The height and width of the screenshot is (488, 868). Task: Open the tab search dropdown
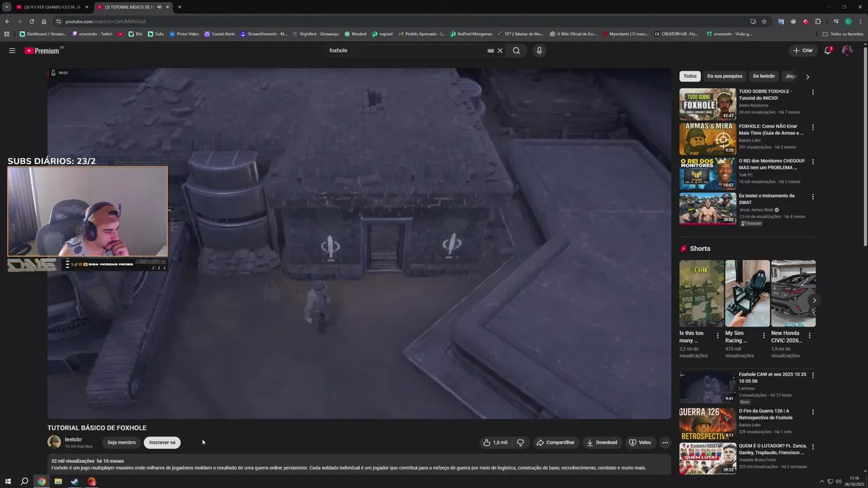point(6,7)
